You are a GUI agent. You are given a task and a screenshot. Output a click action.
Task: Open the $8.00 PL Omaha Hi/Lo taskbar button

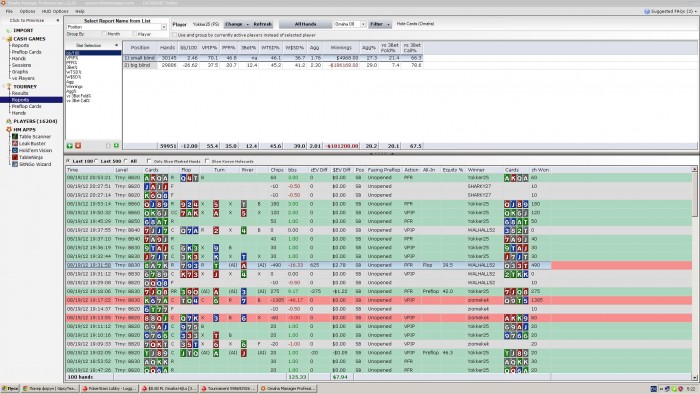tap(169, 389)
